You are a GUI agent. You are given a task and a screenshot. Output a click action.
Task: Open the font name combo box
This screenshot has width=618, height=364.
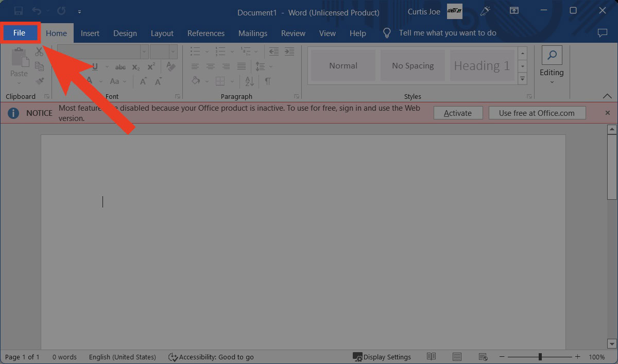pyautogui.click(x=103, y=51)
